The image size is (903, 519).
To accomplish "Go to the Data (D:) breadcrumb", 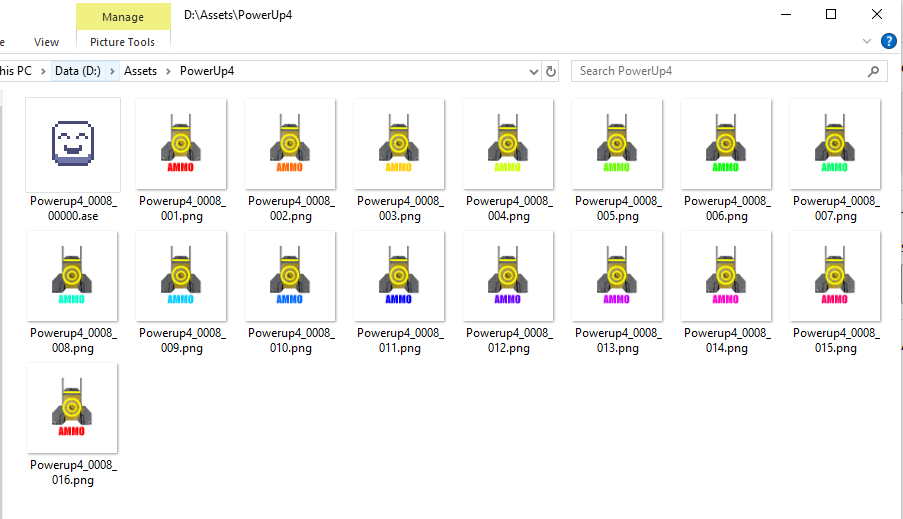I will pyautogui.click(x=78, y=71).
